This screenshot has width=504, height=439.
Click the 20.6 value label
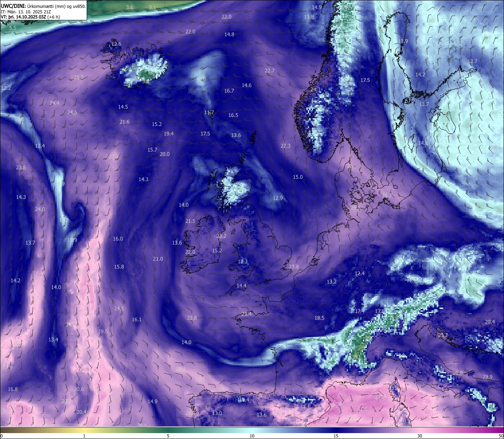point(79,389)
